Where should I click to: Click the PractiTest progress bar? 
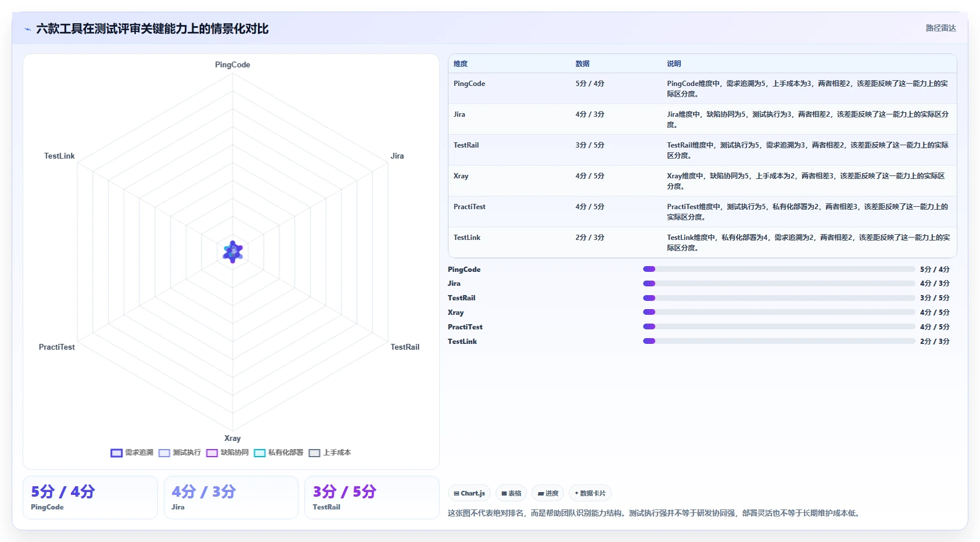click(779, 326)
